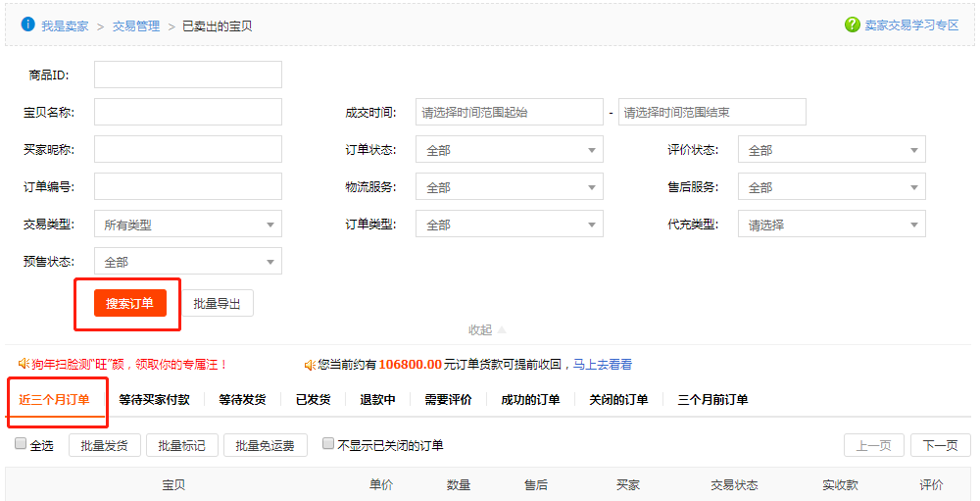Click the 批量发货 button

click(x=104, y=446)
